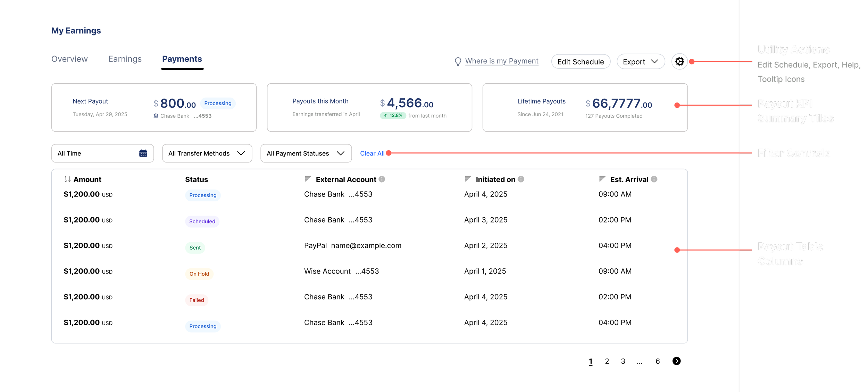Click Clear All filters link
868x392 pixels.
[372, 153]
